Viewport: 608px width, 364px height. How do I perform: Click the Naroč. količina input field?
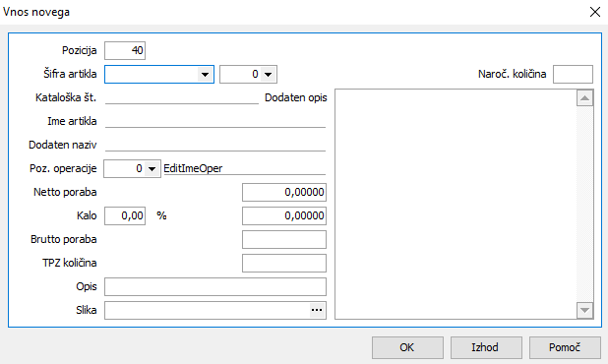point(573,74)
